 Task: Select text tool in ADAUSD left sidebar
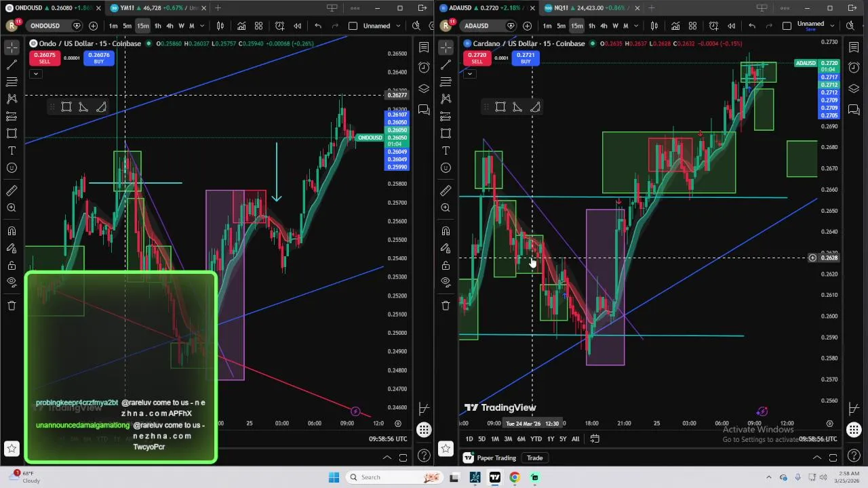click(x=446, y=150)
